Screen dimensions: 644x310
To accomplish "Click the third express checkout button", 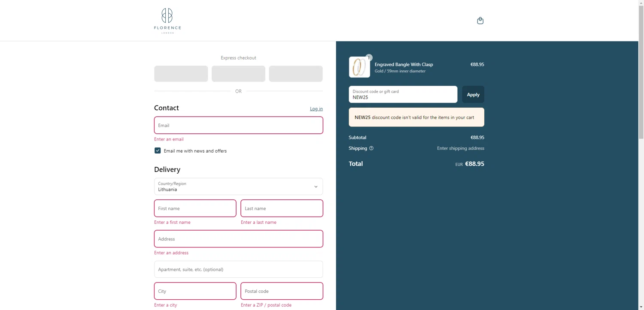I will coord(296,74).
